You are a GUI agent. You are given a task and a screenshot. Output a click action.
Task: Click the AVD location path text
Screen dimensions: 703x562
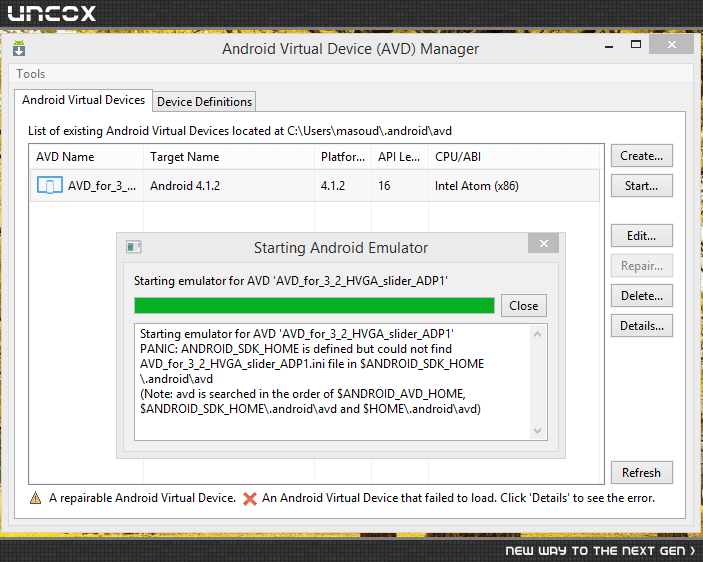pyautogui.click(x=369, y=131)
